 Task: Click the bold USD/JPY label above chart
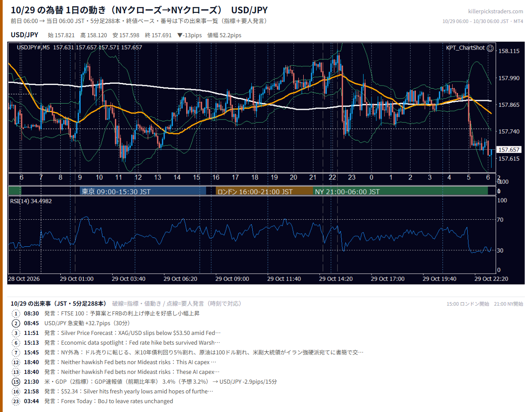pos(24,35)
